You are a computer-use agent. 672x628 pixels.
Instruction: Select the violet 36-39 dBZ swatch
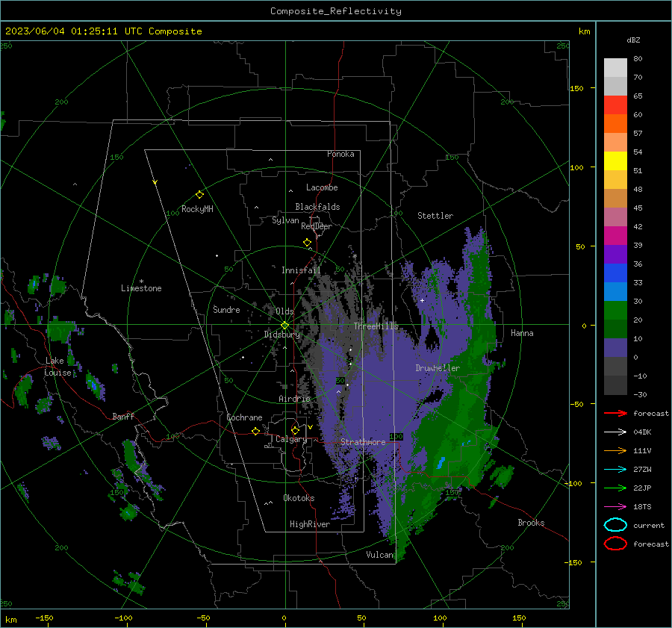(615, 254)
